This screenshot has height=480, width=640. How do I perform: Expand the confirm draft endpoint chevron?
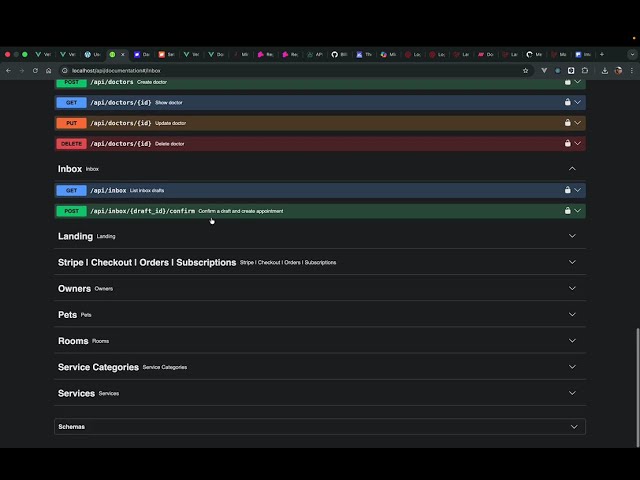pos(578,211)
